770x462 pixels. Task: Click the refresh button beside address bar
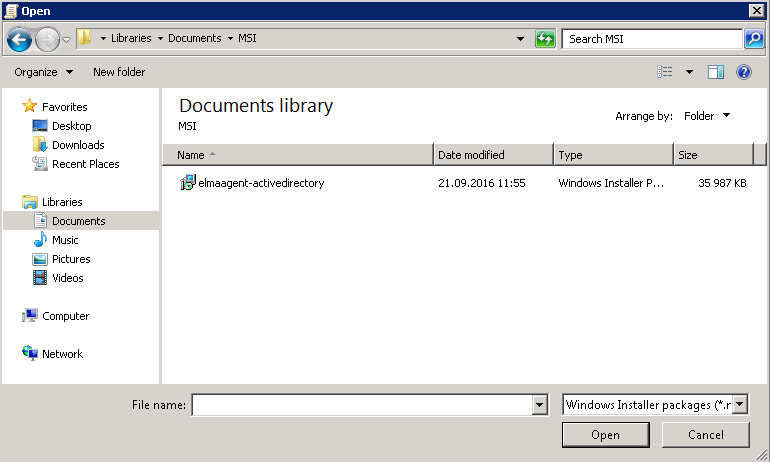[545, 39]
